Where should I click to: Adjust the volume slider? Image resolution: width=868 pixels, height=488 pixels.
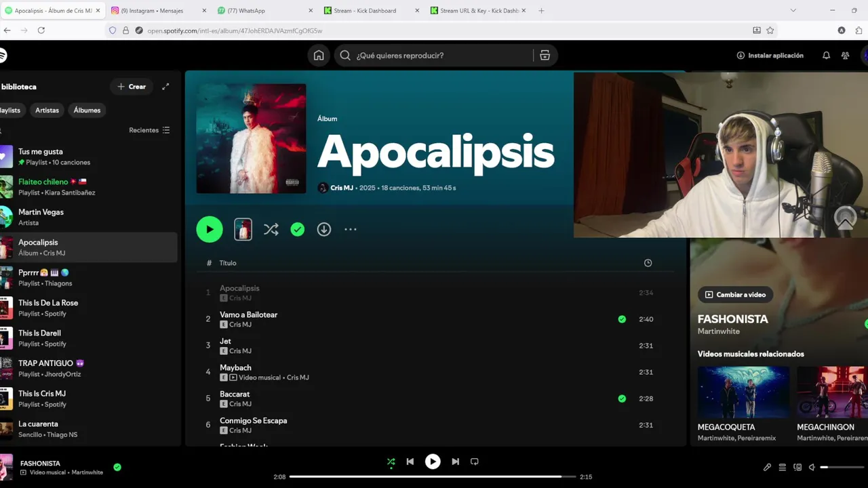pyautogui.click(x=841, y=467)
